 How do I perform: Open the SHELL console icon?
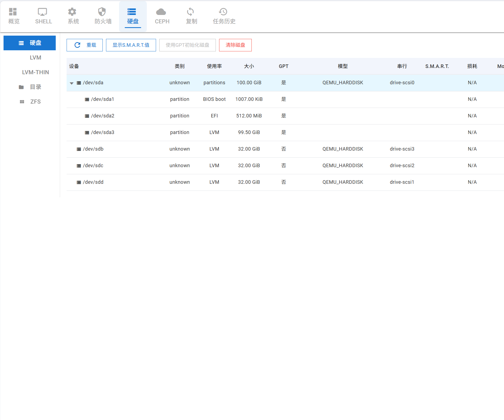pos(42,12)
